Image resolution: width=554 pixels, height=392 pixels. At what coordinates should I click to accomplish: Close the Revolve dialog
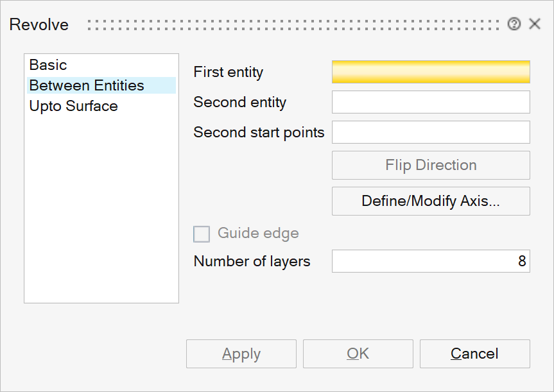tap(535, 24)
